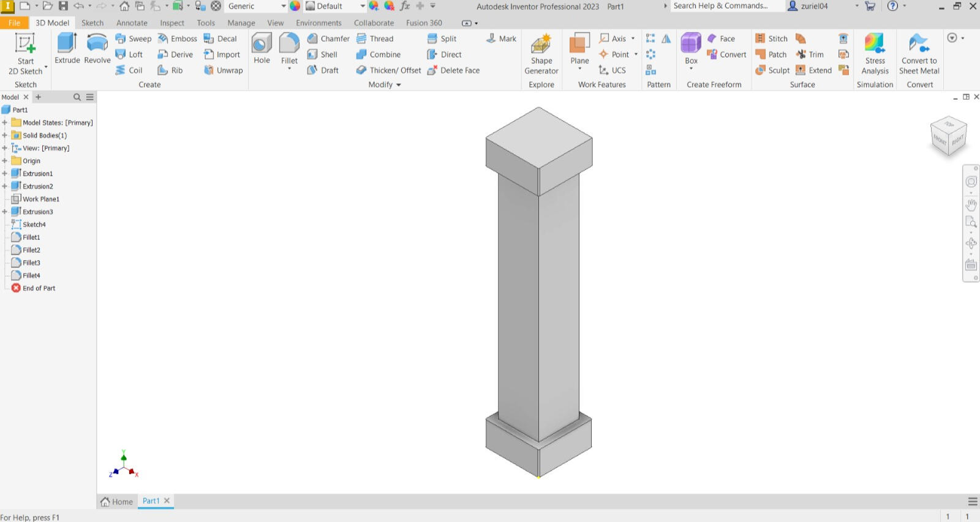Open the Default appearance dropdown

pos(362,6)
